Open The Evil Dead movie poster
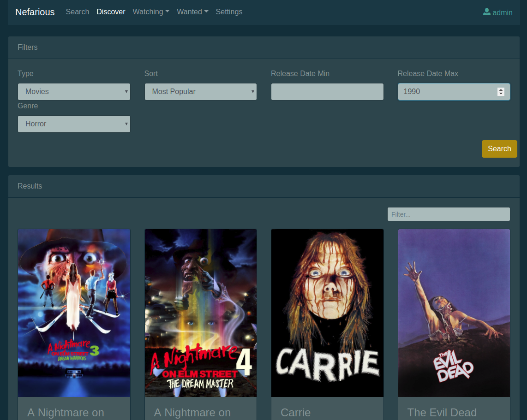The image size is (527, 420). (x=454, y=313)
